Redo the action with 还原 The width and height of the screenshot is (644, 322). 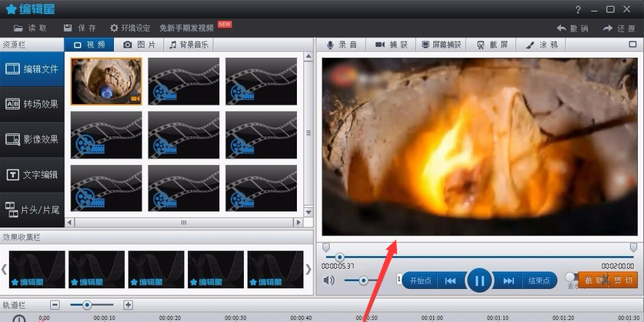tap(619, 29)
